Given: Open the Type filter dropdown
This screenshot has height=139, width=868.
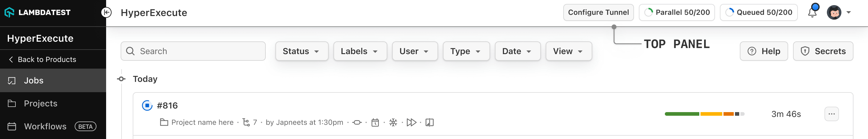Looking at the screenshot, I should click(x=466, y=51).
